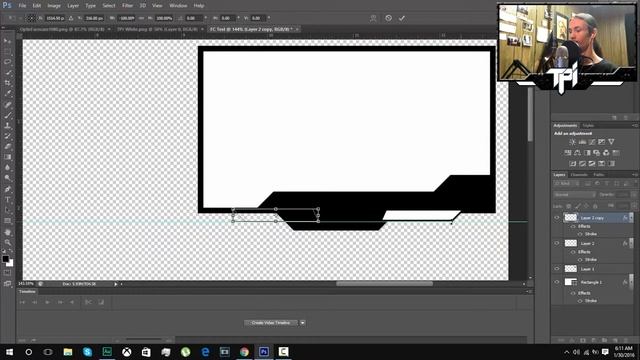Add an Invert adjustment
The width and height of the screenshot is (640, 360).
pyautogui.click(x=573, y=164)
